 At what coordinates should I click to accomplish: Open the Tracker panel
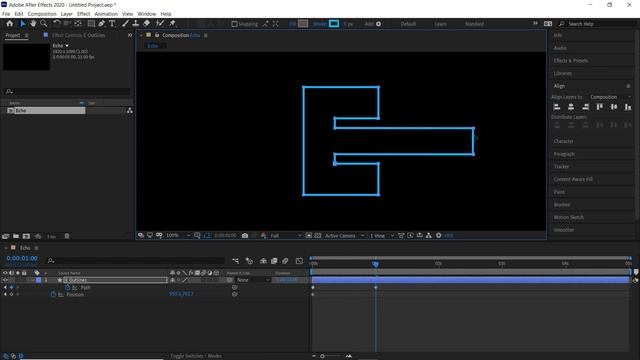[561, 167]
